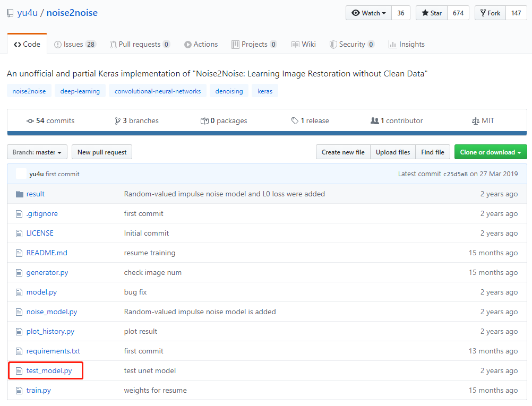This screenshot has height=406, width=532.
Task: Open the result folder
Action: pos(35,194)
